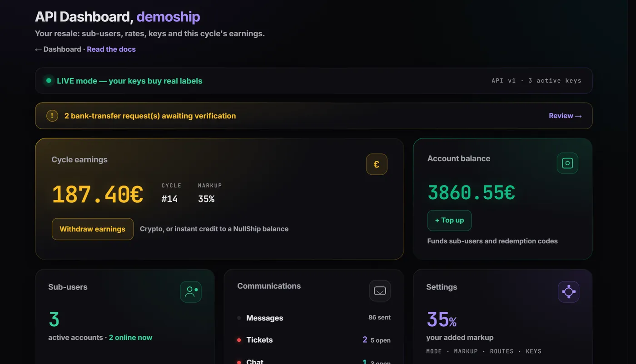Click the Account balance wallet icon
The image size is (636, 364).
click(567, 163)
